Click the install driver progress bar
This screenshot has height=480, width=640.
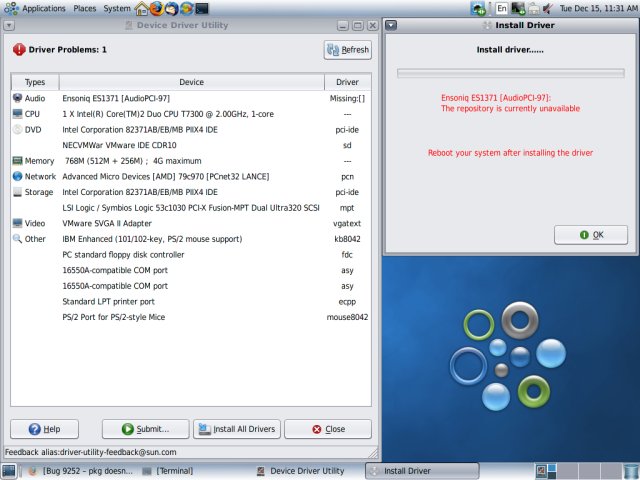pyautogui.click(x=510, y=72)
